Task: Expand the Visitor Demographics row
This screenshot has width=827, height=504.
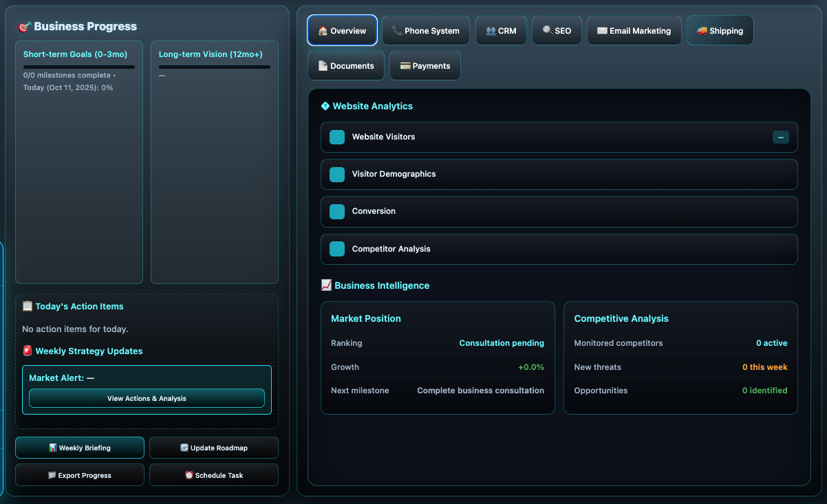Action: click(559, 175)
